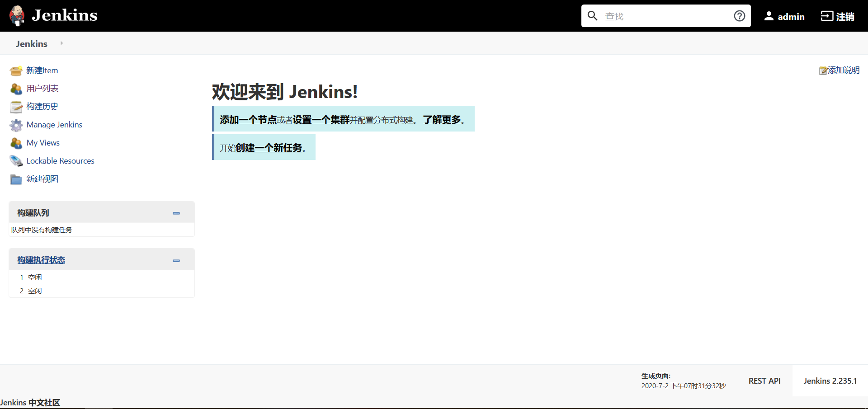Click executor 2 空闲 row

pyautogui.click(x=102, y=291)
